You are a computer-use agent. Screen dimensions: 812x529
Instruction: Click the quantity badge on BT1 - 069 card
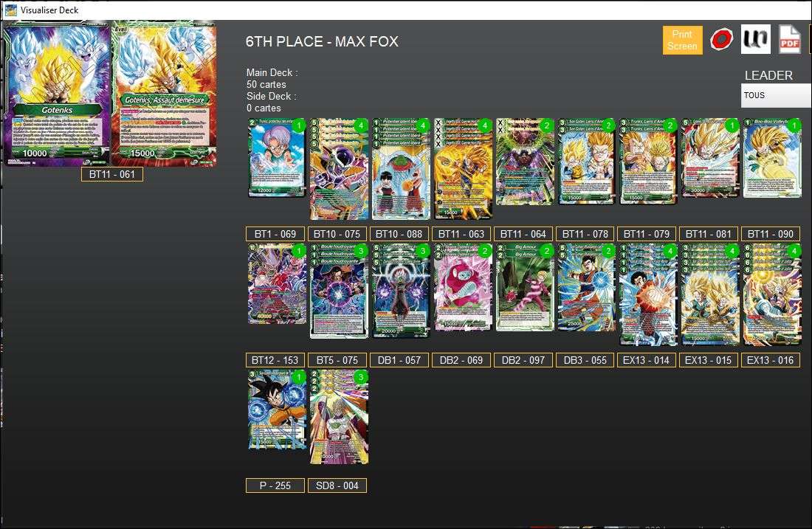click(x=301, y=127)
